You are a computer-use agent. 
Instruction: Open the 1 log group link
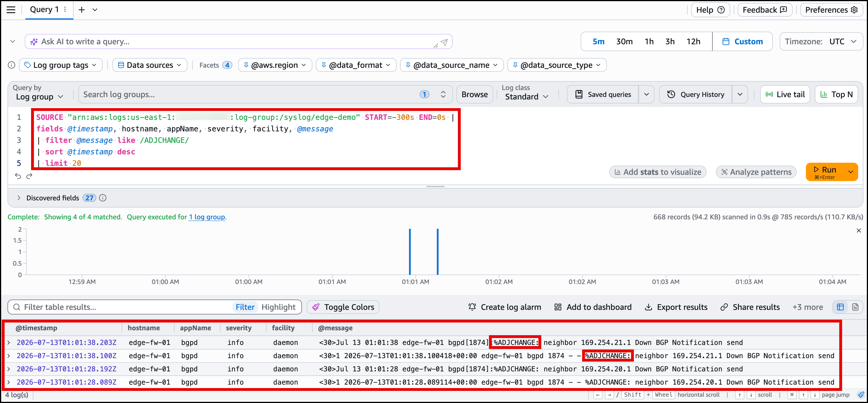207,217
